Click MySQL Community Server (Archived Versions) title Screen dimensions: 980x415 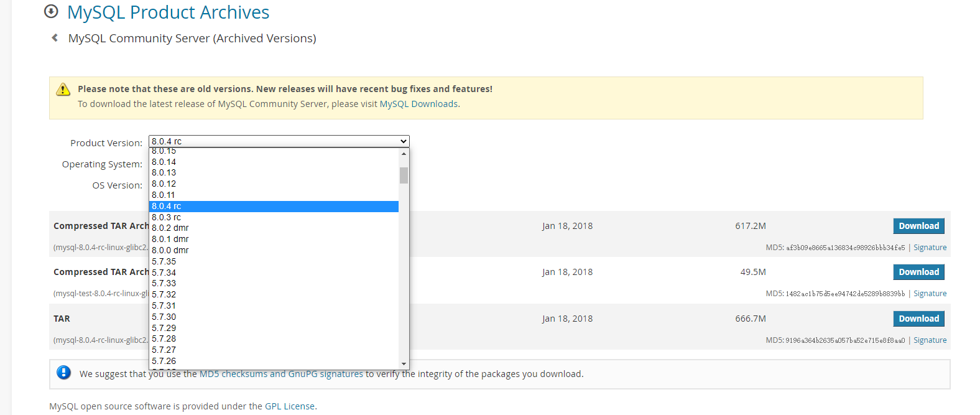(x=192, y=39)
